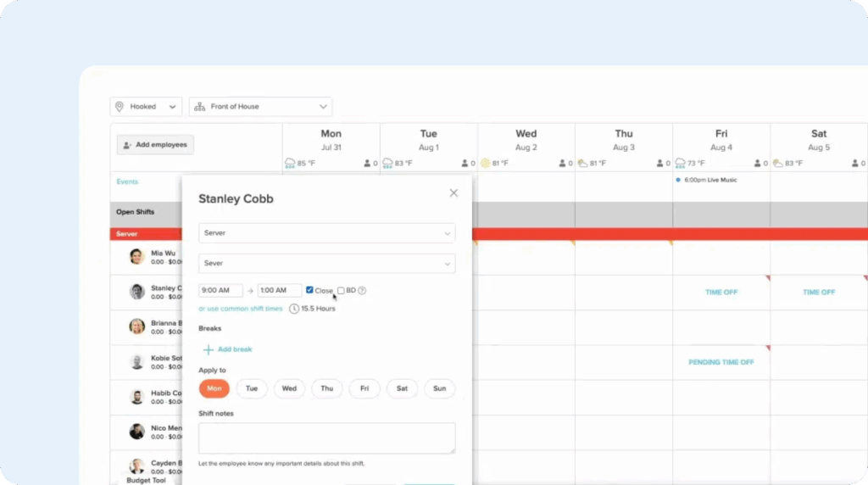Click the PENDING TIME OFF cell
This screenshot has width=868, height=485.
721,362
